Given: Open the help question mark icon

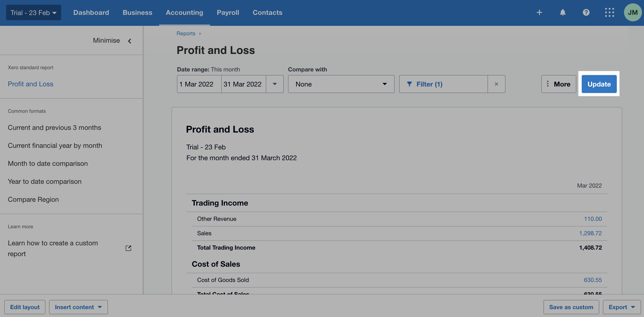Looking at the screenshot, I should pos(586,13).
